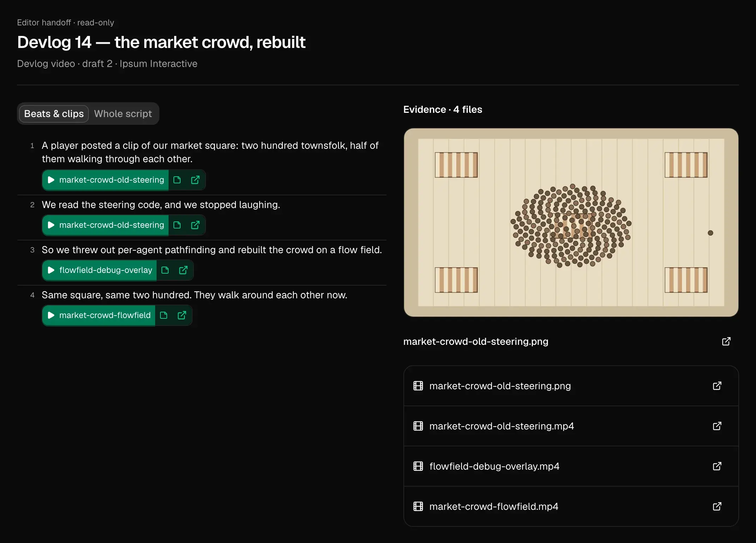Click the 'Devlog 14 — the market crowd, rebuilt' title
This screenshot has height=543, width=756.
(x=161, y=42)
